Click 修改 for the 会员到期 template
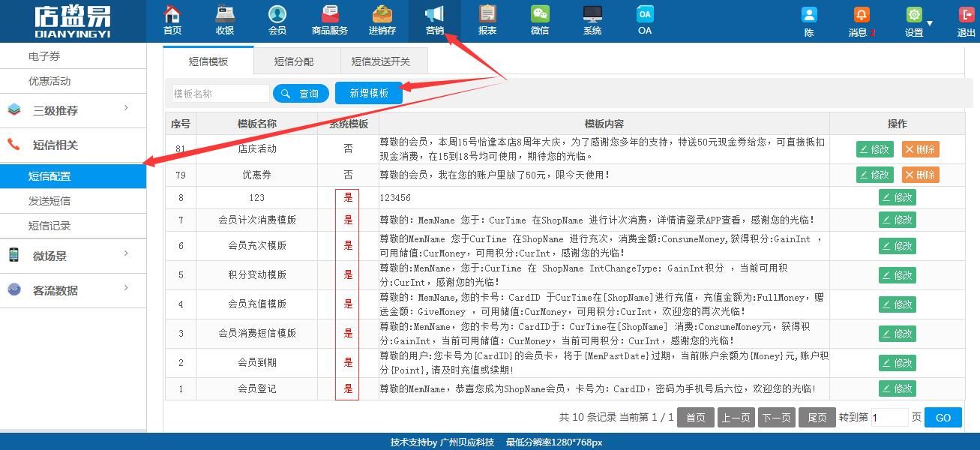The width and height of the screenshot is (980, 450). click(x=898, y=363)
